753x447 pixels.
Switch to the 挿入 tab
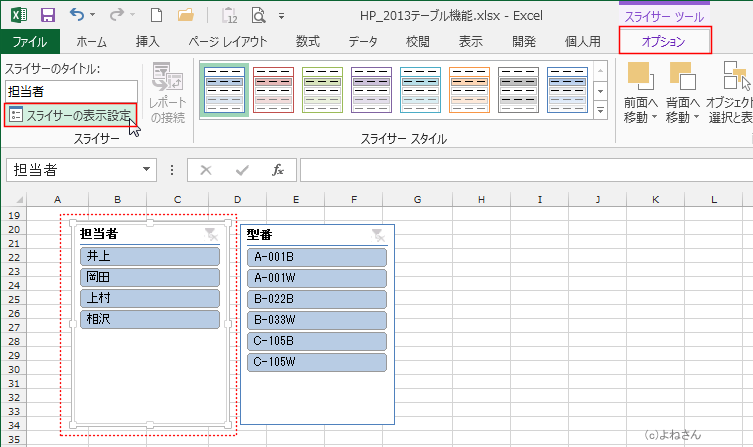[147, 42]
